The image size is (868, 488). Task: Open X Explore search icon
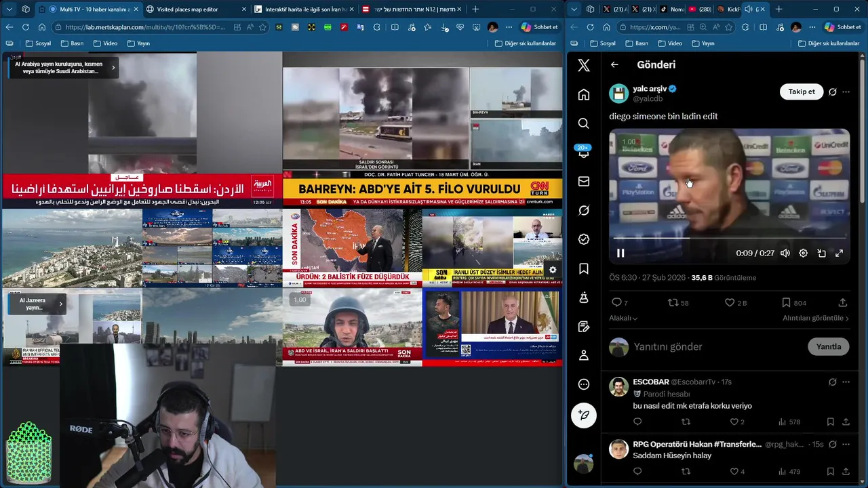point(584,123)
